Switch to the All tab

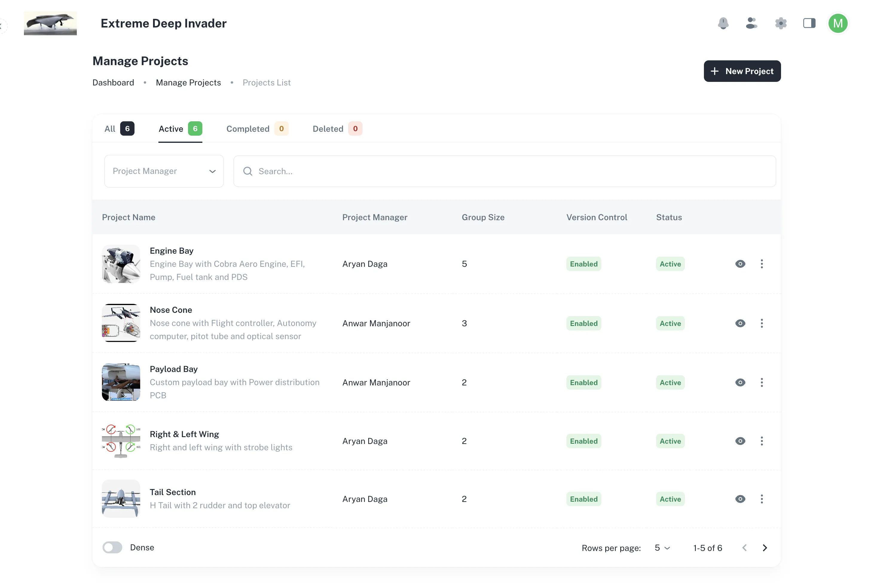pyautogui.click(x=119, y=128)
